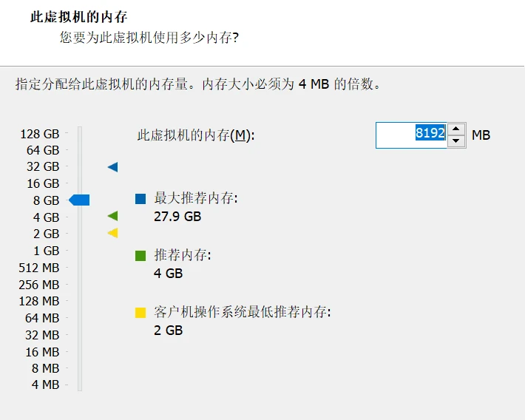The width and height of the screenshot is (525, 420).
Task: Click the blue maximum recommended memory triangle marker
Action: coord(113,167)
